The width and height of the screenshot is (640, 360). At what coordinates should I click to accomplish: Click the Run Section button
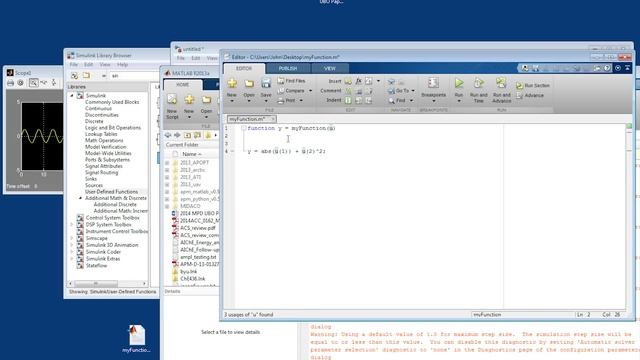[533, 86]
